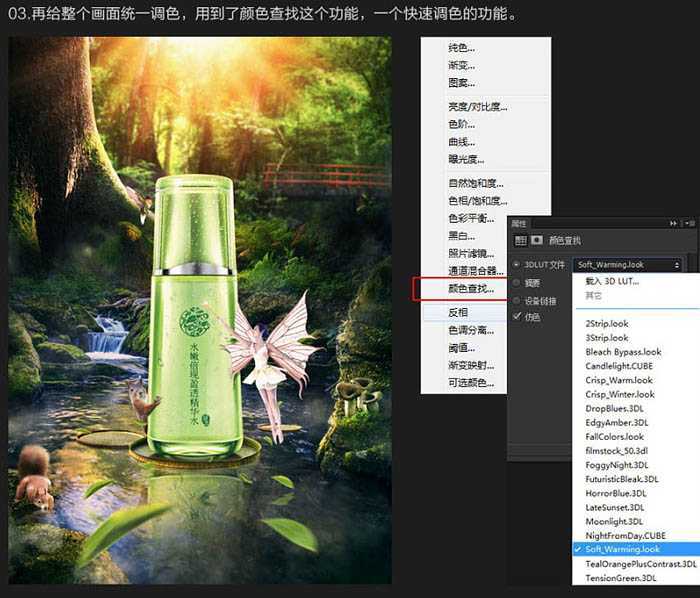The width and height of the screenshot is (700, 598).
Task: Select 3Strip.look preset
Action: [607, 338]
